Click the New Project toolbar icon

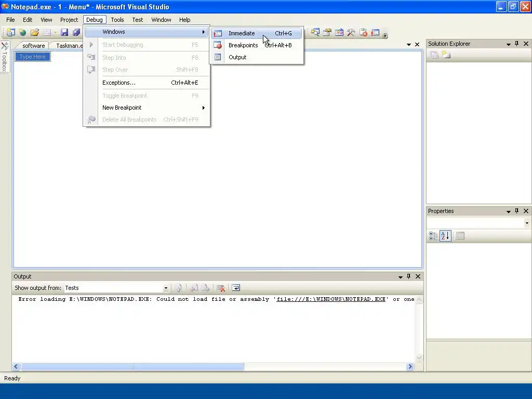[x=11, y=32]
